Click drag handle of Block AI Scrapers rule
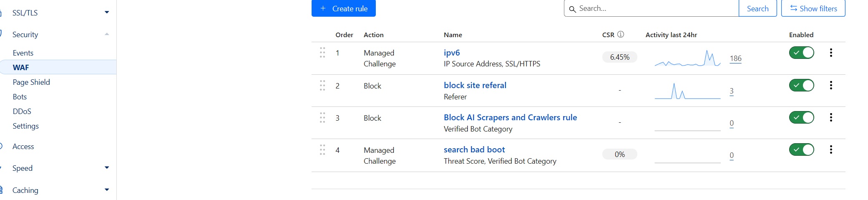 [322, 118]
